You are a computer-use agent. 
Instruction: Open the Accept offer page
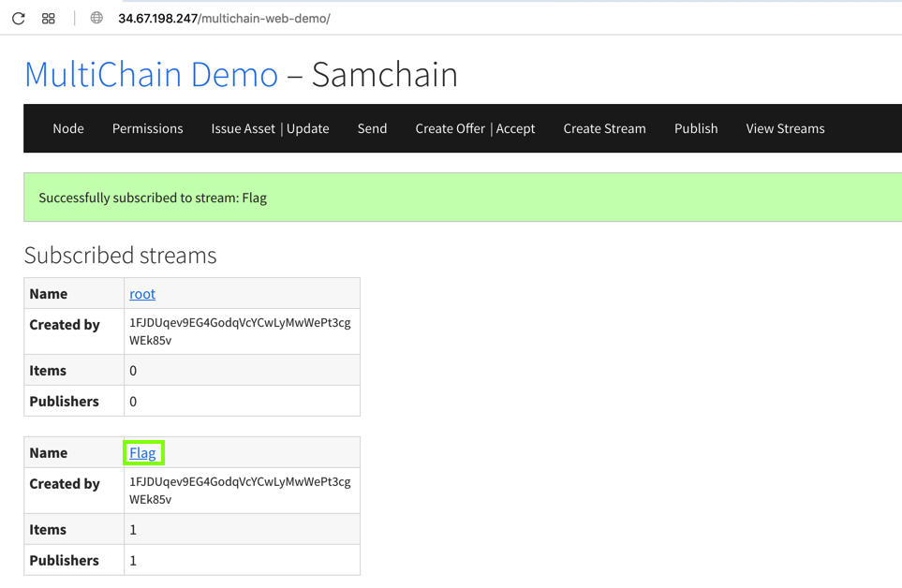[515, 128]
